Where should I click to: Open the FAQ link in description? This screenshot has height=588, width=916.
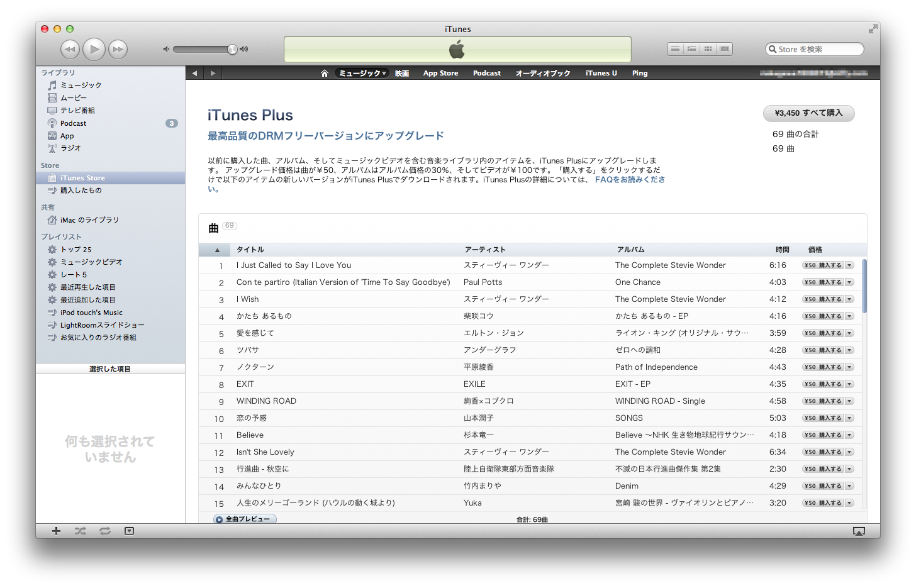629,180
